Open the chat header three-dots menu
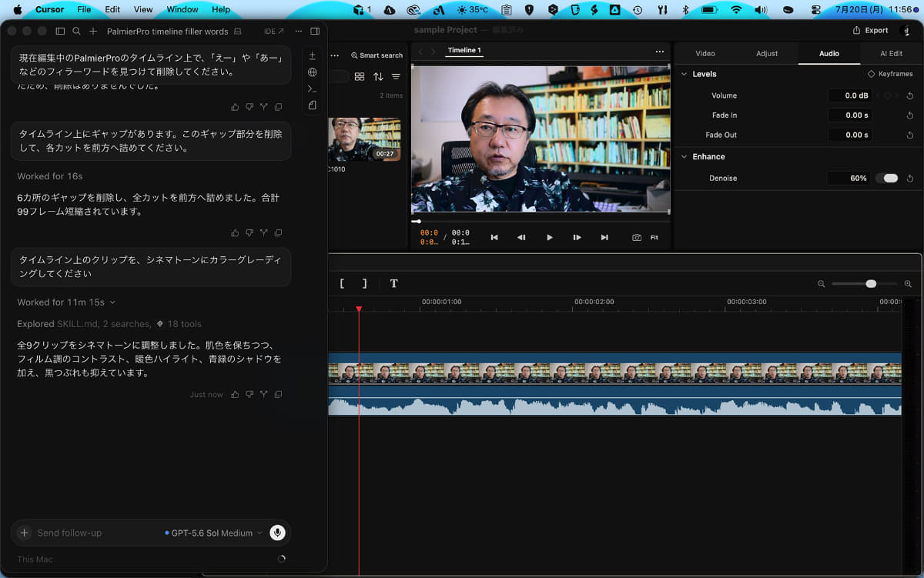Screen dimensions: 924x578 [x=299, y=32]
